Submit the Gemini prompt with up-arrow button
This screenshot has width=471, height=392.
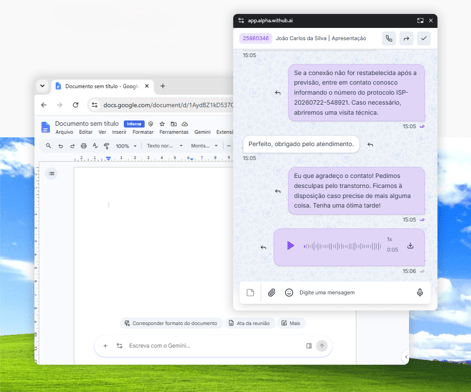322,346
